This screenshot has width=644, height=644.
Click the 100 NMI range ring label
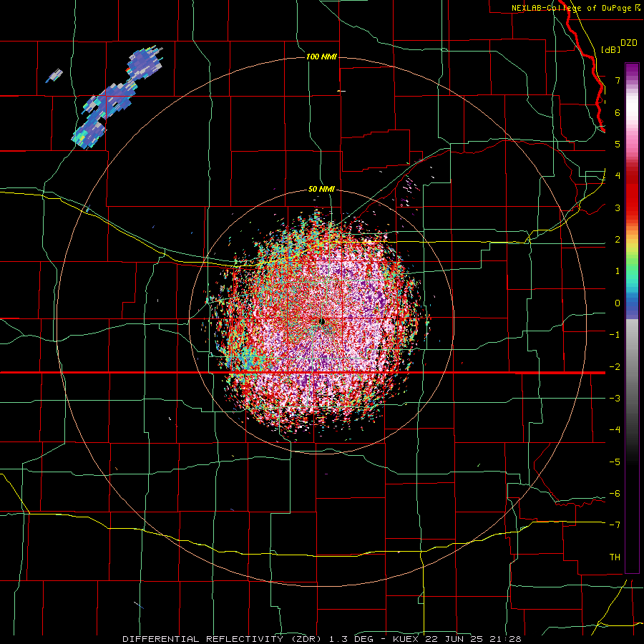321,57
